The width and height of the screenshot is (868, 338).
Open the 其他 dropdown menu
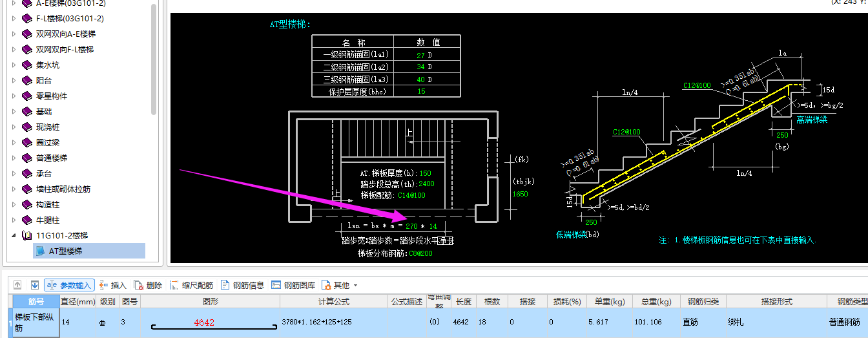tap(340, 285)
